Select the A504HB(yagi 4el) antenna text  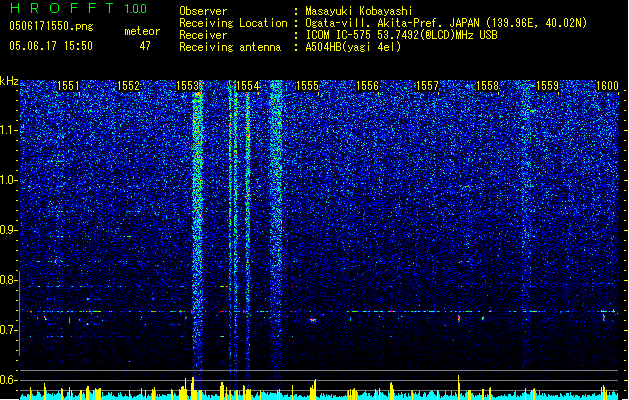(353, 47)
